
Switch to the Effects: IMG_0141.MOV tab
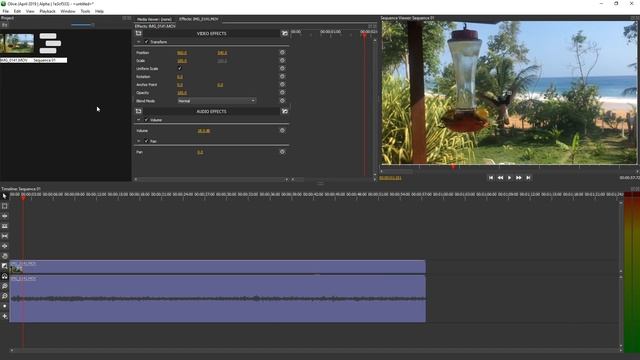(199, 19)
